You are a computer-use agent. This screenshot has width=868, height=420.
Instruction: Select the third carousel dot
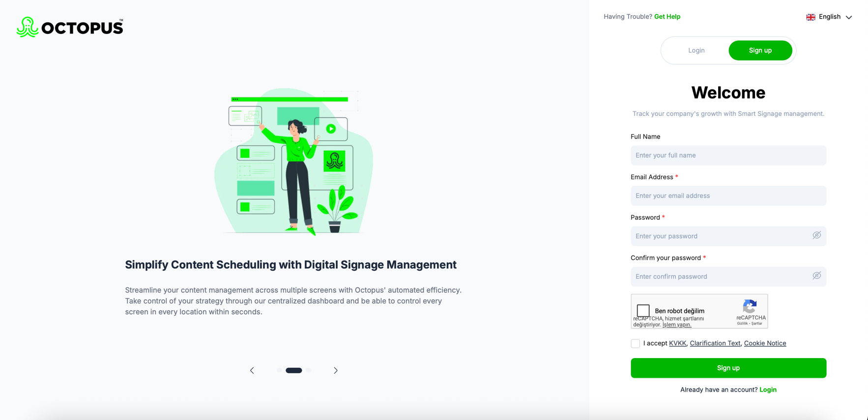pos(309,370)
